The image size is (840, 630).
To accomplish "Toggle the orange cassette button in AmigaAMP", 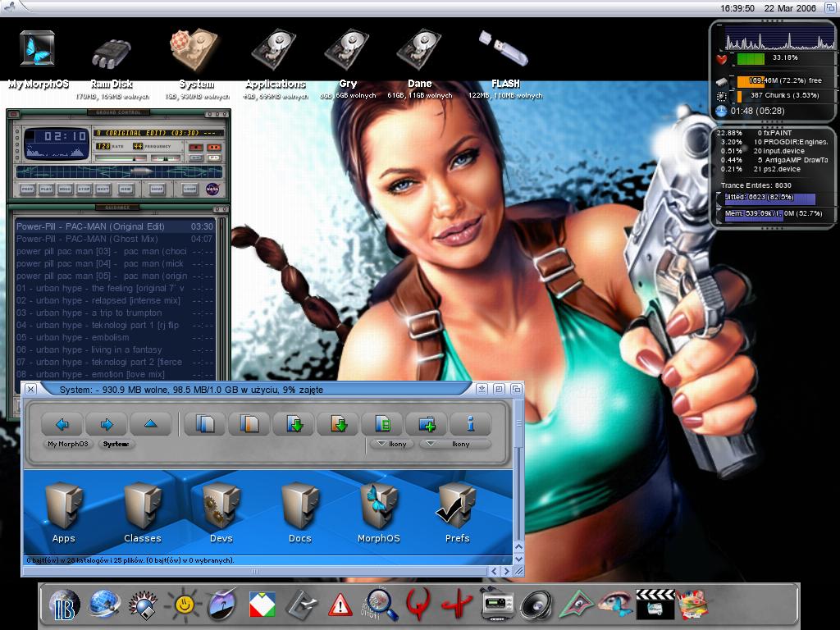I will [x=214, y=148].
